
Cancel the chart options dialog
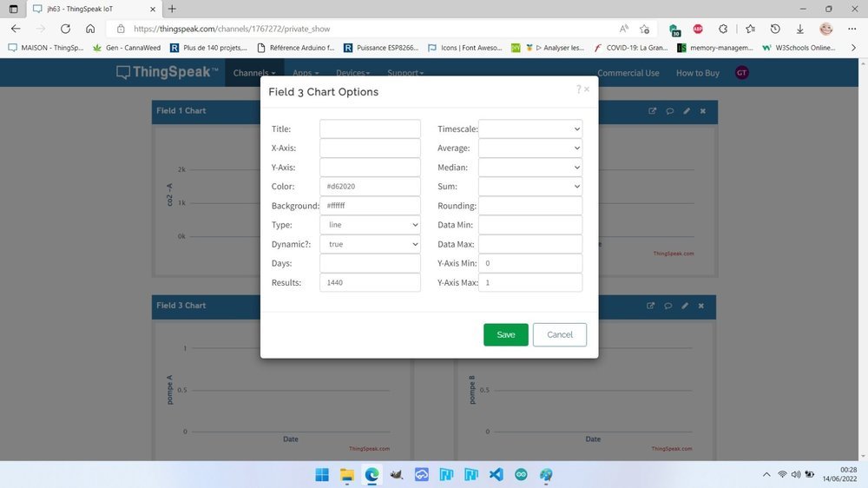560,334
